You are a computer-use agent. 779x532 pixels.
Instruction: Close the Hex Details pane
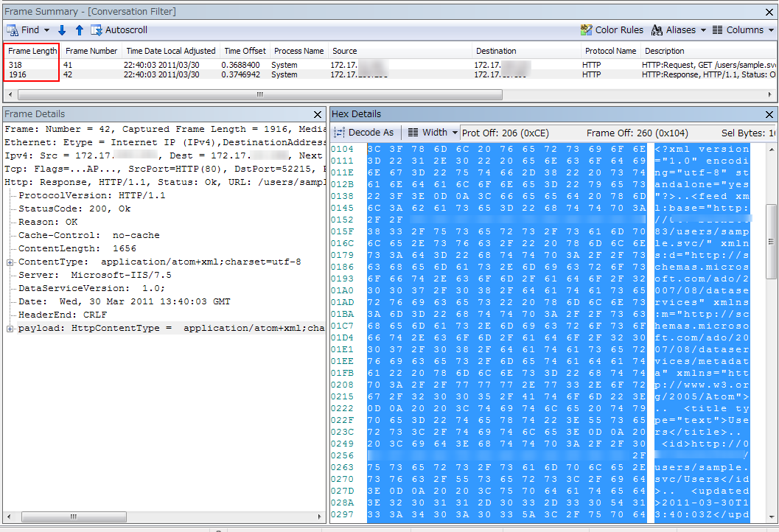770,115
